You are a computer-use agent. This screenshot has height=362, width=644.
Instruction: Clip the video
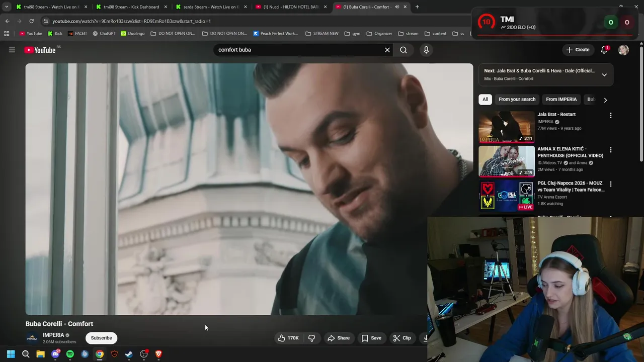pyautogui.click(x=401, y=338)
